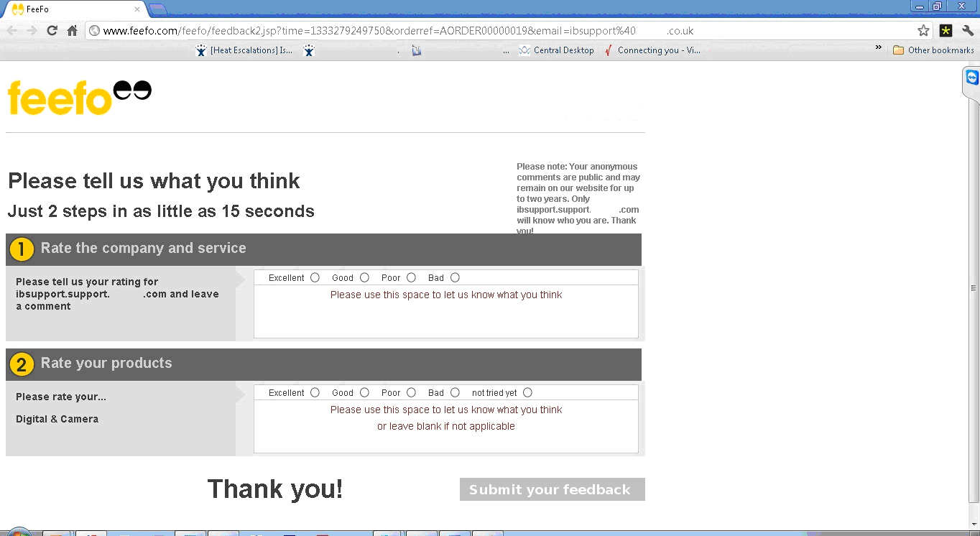Open the Chrome wrench settings menu
Screen dimensions: 980x536
click(968, 31)
